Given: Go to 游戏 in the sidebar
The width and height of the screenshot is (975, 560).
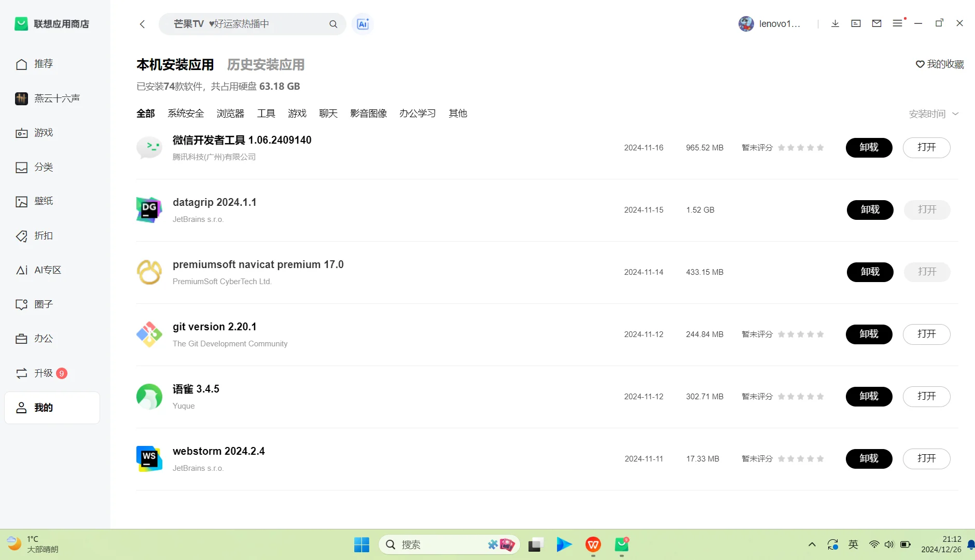Looking at the screenshot, I should point(52,133).
